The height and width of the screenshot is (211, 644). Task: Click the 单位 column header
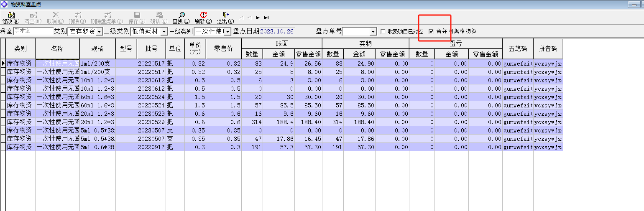click(x=175, y=48)
